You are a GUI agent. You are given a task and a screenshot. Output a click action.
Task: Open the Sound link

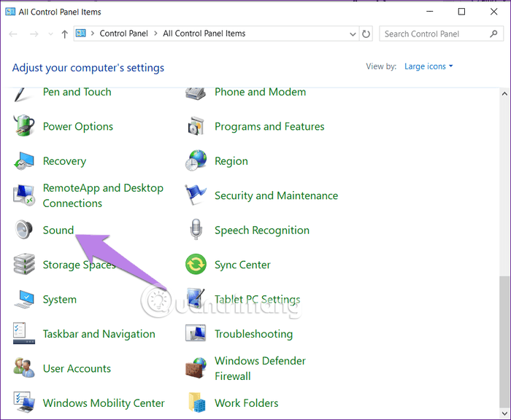coord(58,230)
